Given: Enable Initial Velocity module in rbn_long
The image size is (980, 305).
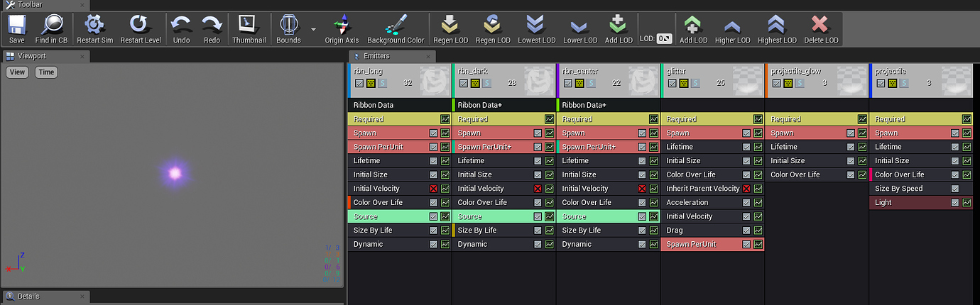Looking at the screenshot, I should point(433,189).
